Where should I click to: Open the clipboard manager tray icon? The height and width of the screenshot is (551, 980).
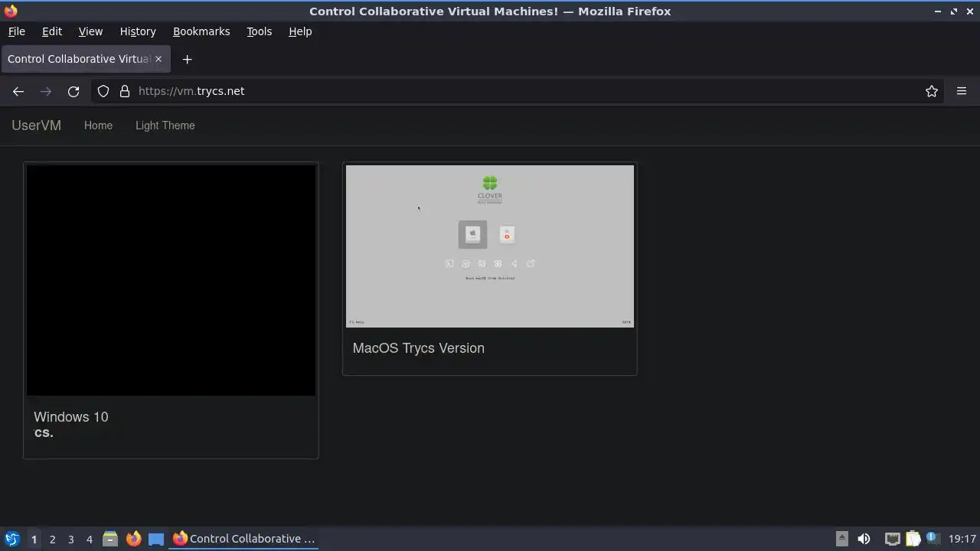[x=913, y=539]
